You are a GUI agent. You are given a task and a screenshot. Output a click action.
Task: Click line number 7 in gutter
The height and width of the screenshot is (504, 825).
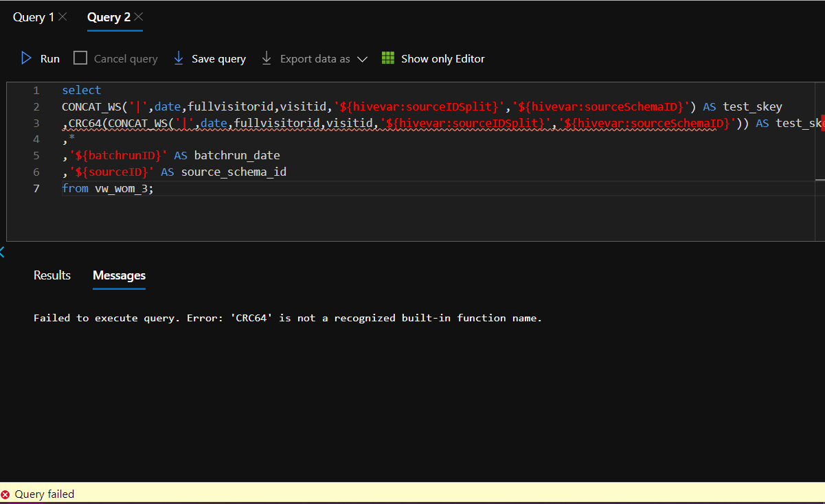pos(36,188)
